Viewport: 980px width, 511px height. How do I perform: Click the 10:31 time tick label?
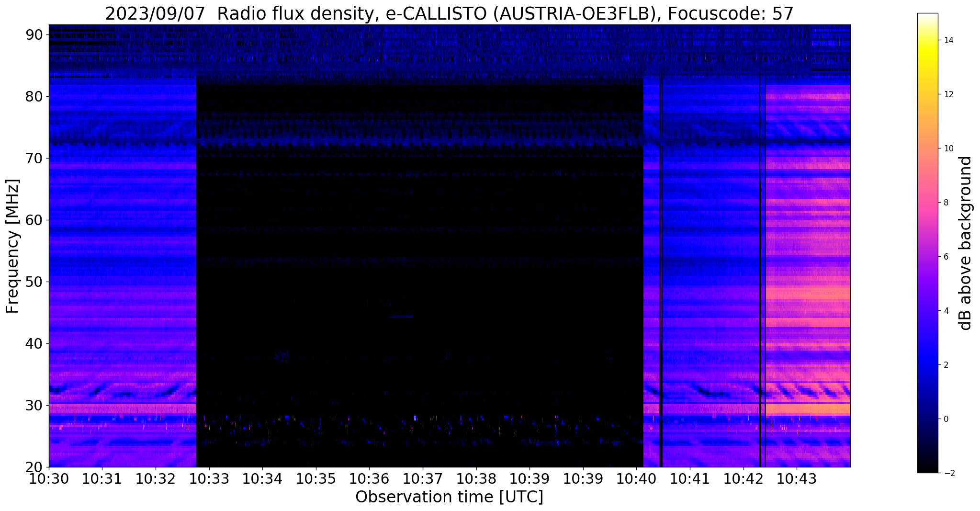point(102,478)
